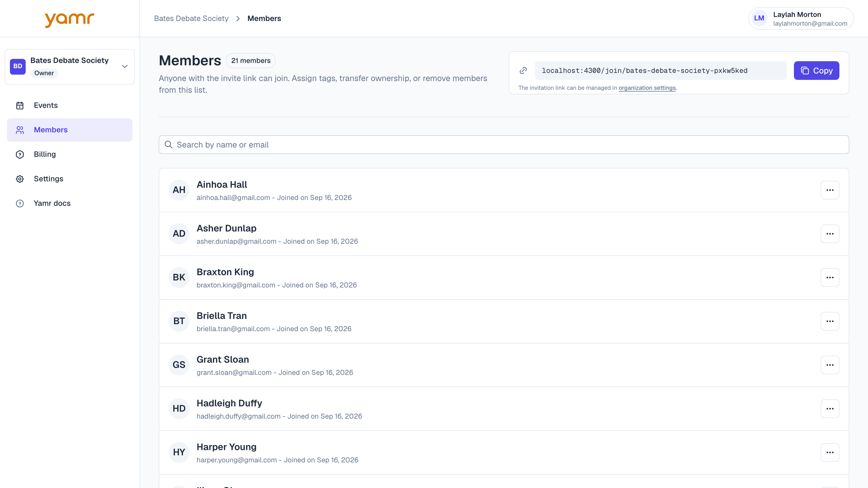This screenshot has width=868, height=488.
Task: Click the BT avatar for Briella Tran
Action: (x=179, y=321)
